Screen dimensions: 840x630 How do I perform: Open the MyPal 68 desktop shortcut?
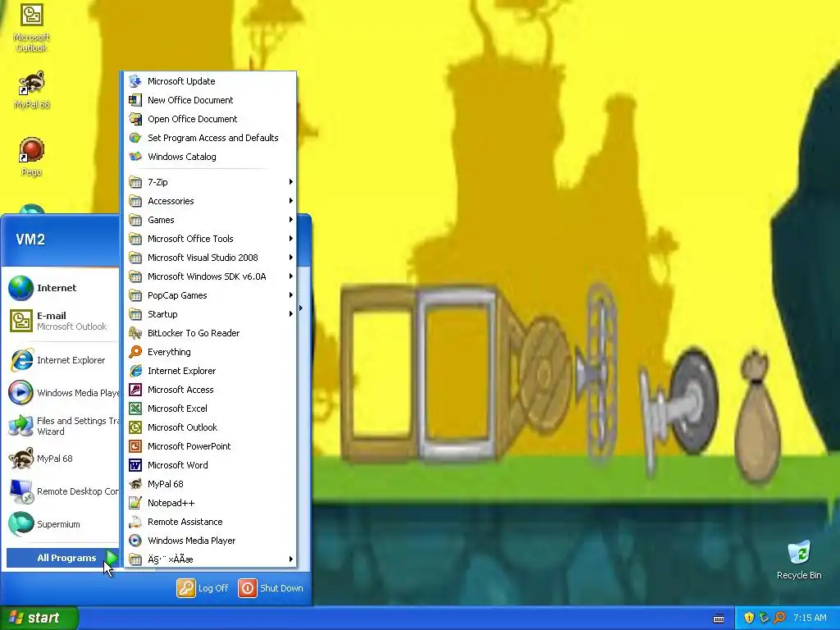pyautogui.click(x=31, y=90)
